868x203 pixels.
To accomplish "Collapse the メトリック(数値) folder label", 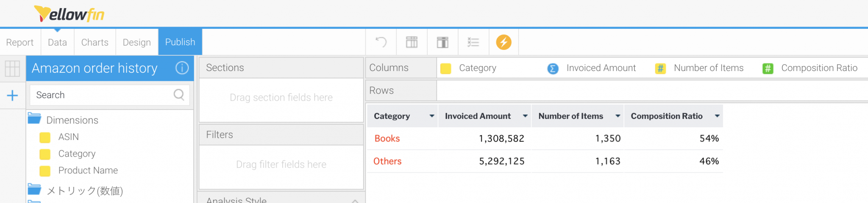I will (85, 191).
